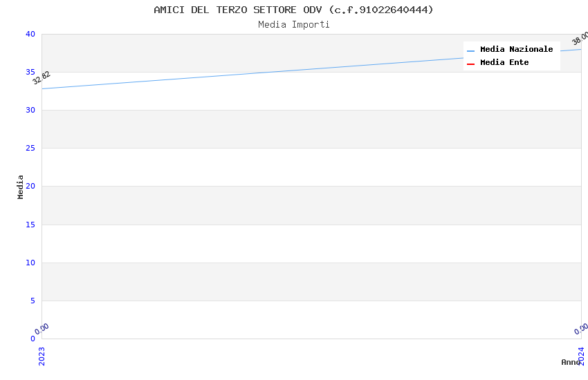Click the 5 tick on the y-axis
Viewport: 588px width, 380px height.
33,301
